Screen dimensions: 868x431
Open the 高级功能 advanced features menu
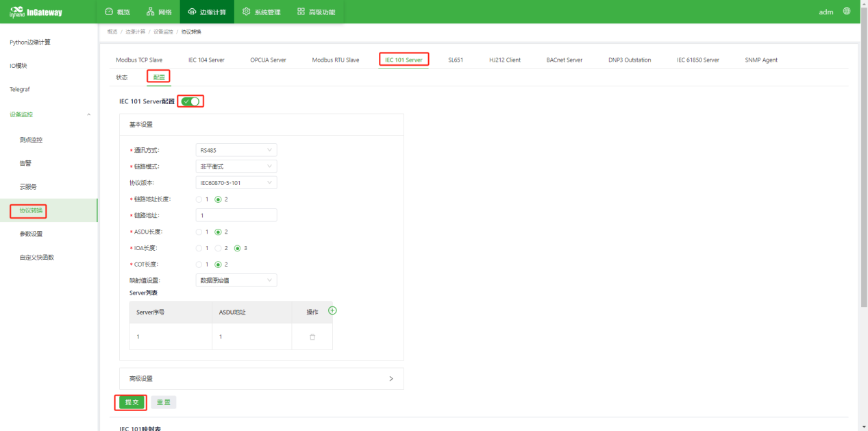coord(317,12)
